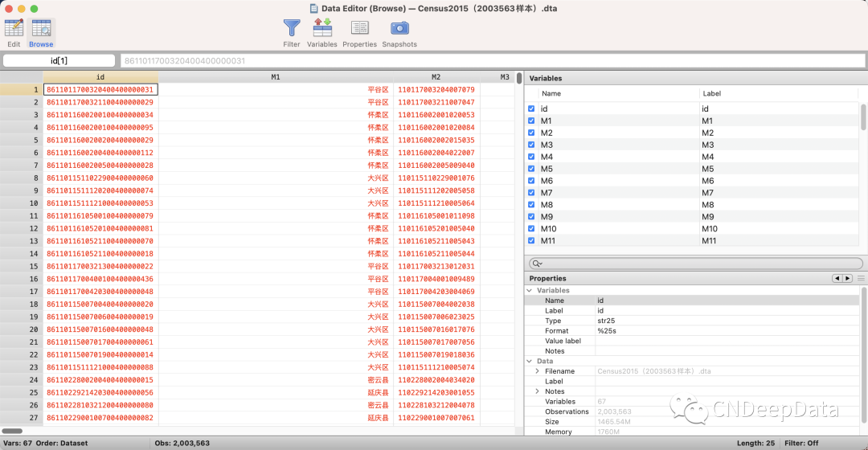Image resolution: width=868 pixels, height=450 pixels.
Task: Uncheck the M7 variable checkbox
Action: click(x=531, y=193)
